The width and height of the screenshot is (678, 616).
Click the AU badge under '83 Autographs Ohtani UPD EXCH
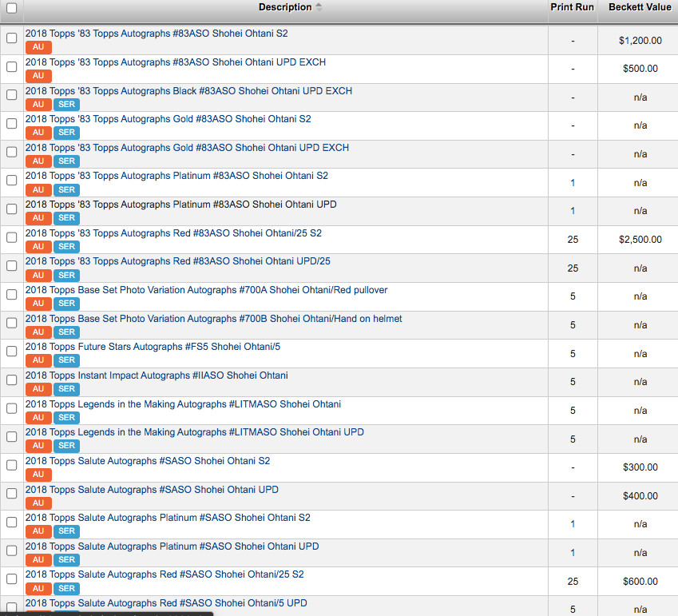click(38, 76)
